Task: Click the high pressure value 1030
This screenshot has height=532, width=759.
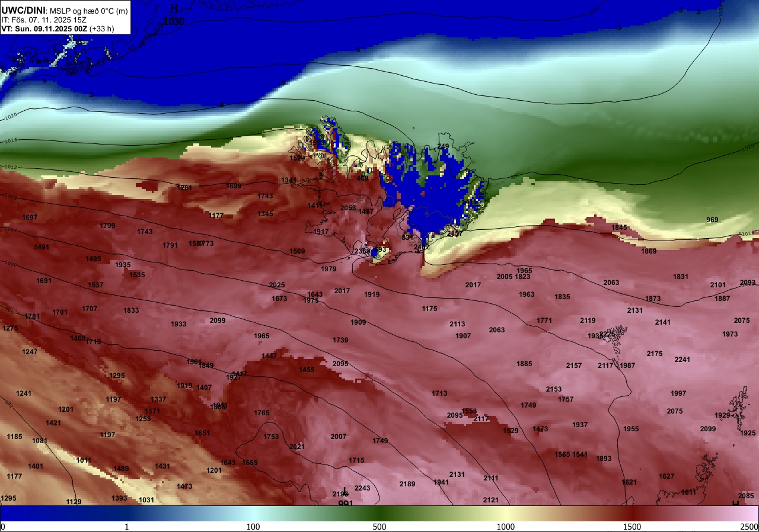Action: click(174, 21)
